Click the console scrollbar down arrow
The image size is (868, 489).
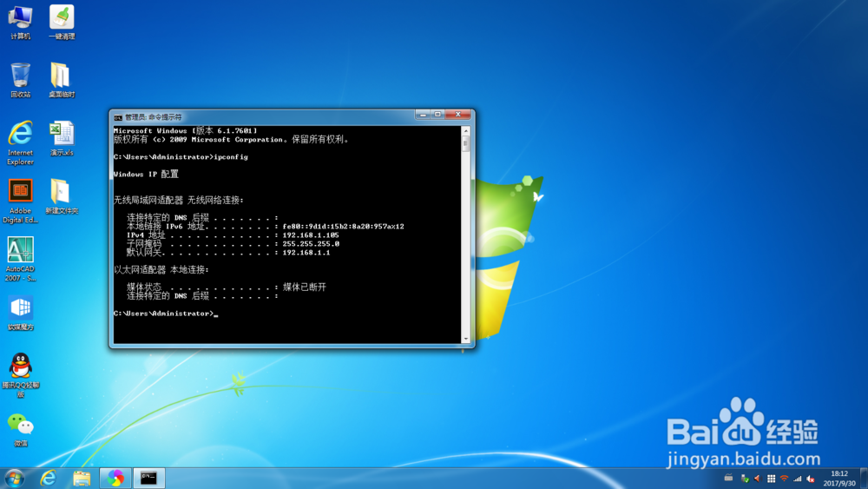(x=465, y=339)
